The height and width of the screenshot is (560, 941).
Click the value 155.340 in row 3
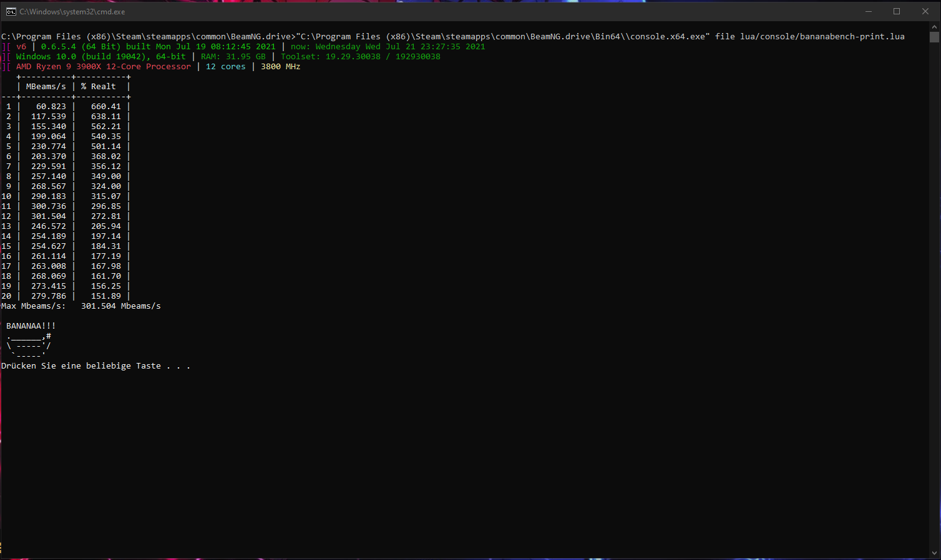click(x=49, y=127)
